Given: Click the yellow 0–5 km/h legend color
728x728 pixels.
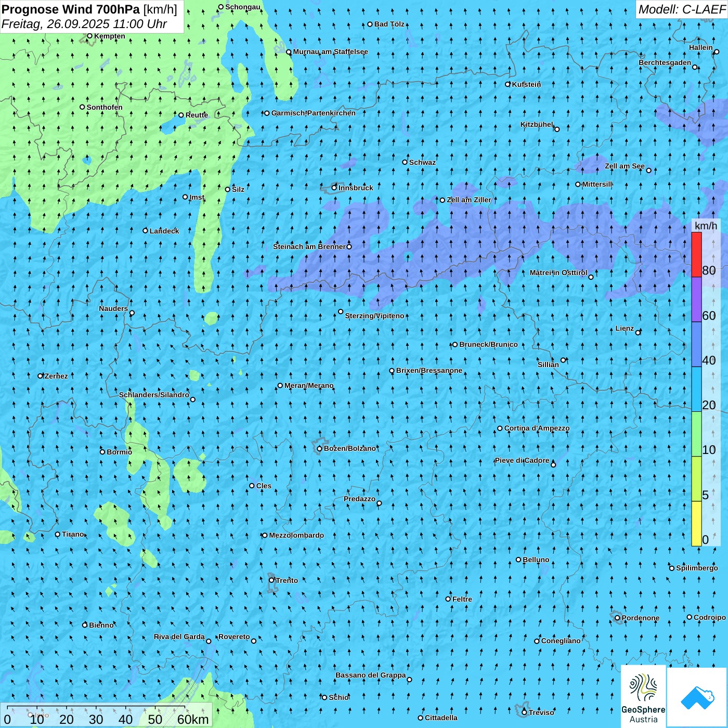Looking at the screenshot, I should [696, 524].
